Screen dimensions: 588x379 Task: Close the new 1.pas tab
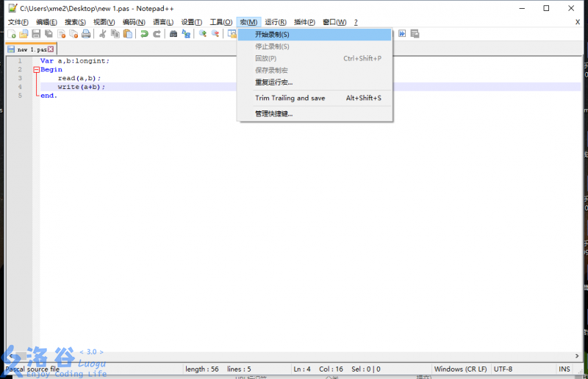coord(51,49)
